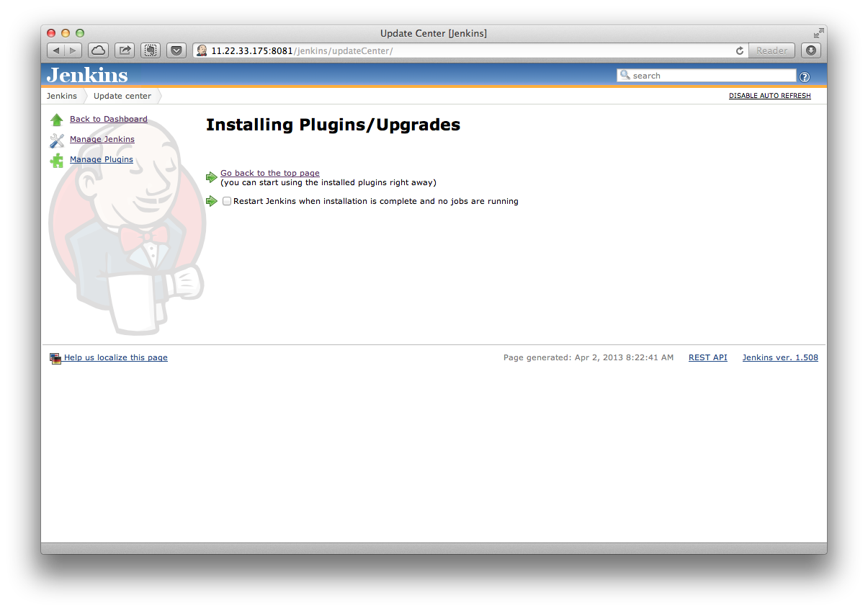Click the Jenkins search box
Image resolution: width=868 pixels, height=611 pixels.
(x=707, y=76)
